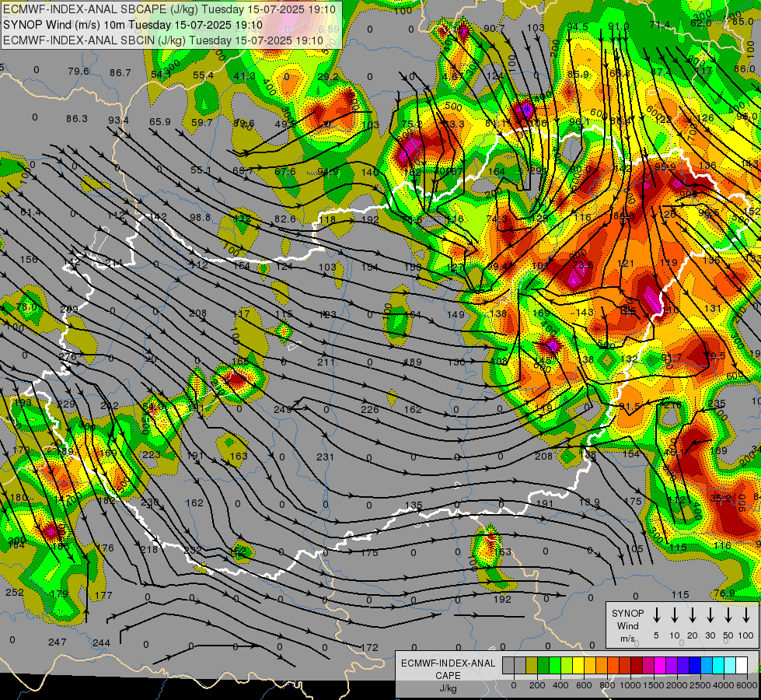The height and width of the screenshot is (700, 761).
Task: Click the 100 m/s wind arrow in legend
Action: click(x=746, y=615)
